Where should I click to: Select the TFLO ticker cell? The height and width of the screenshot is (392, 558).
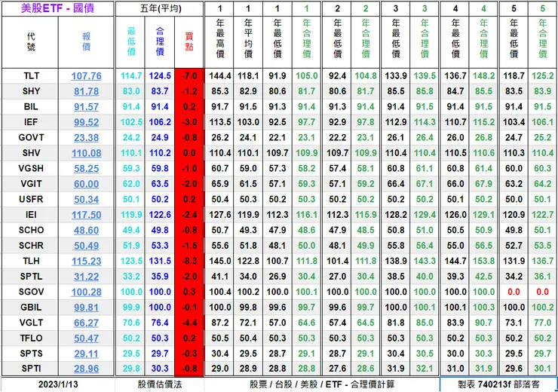[31, 338]
